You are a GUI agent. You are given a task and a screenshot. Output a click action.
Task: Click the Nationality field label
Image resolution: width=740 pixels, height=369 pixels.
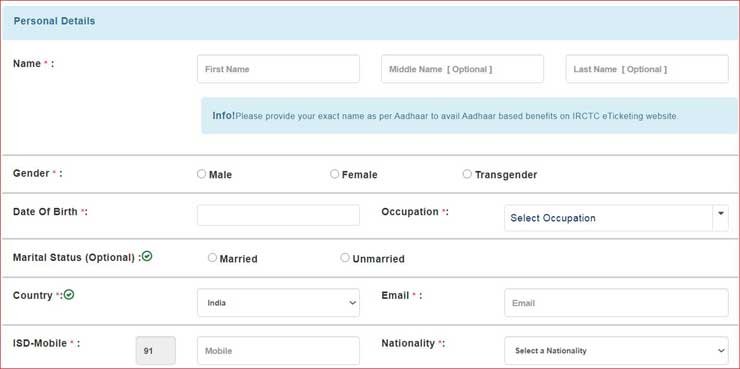click(x=413, y=344)
